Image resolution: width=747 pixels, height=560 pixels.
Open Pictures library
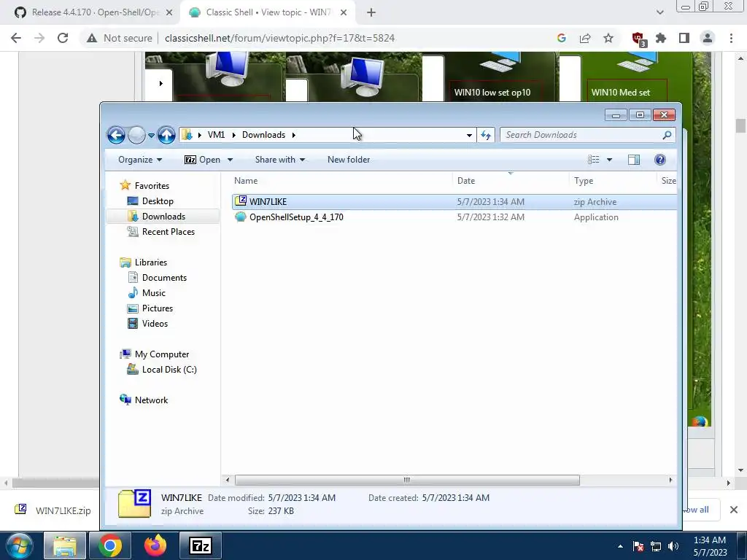158,308
